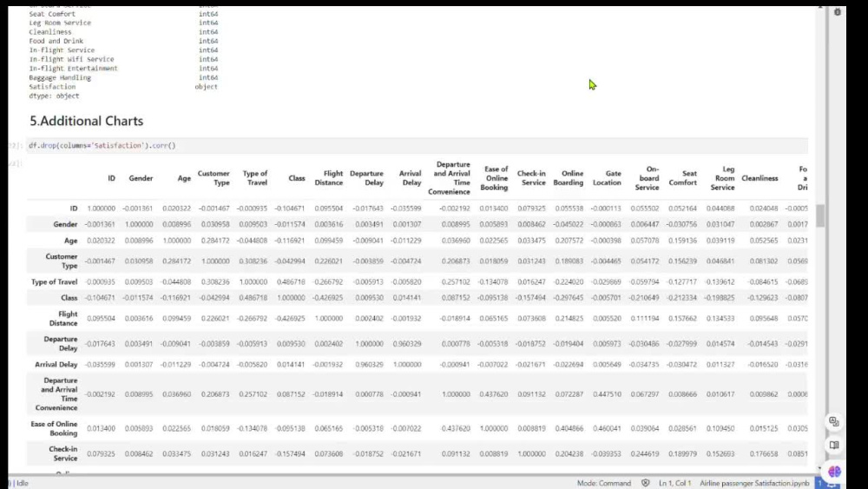Click 0.207572 in the Age row
Viewport: 868px width, 489px height.
(x=569, y=241)
